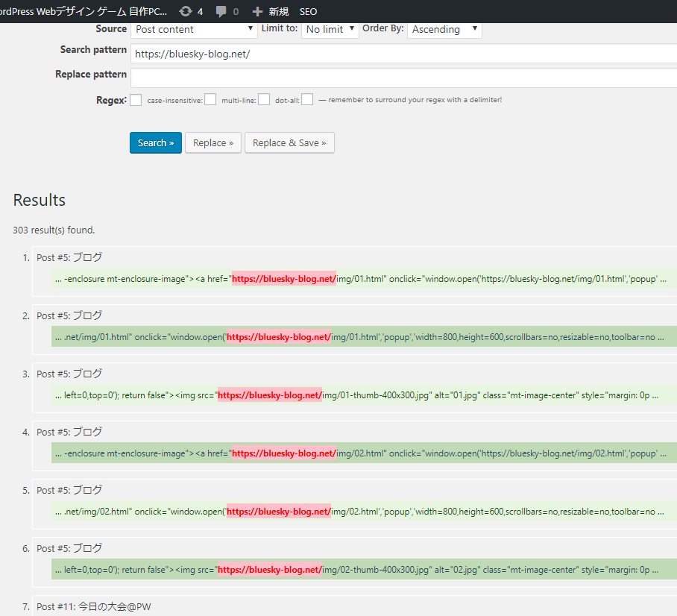
Task: Open the Order By Ascending dropdown
Action: coord(444,29)
